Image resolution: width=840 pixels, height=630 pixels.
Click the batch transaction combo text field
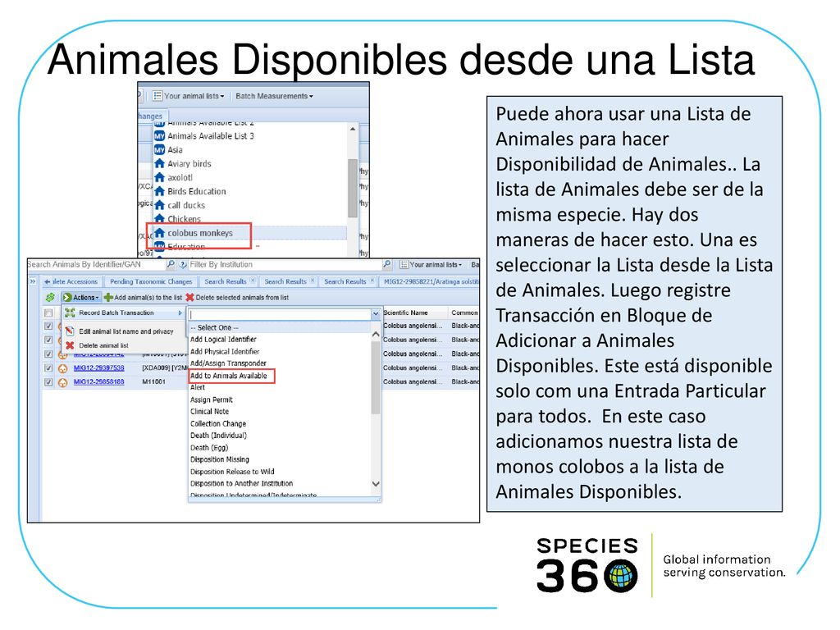(x=279, y=314)
